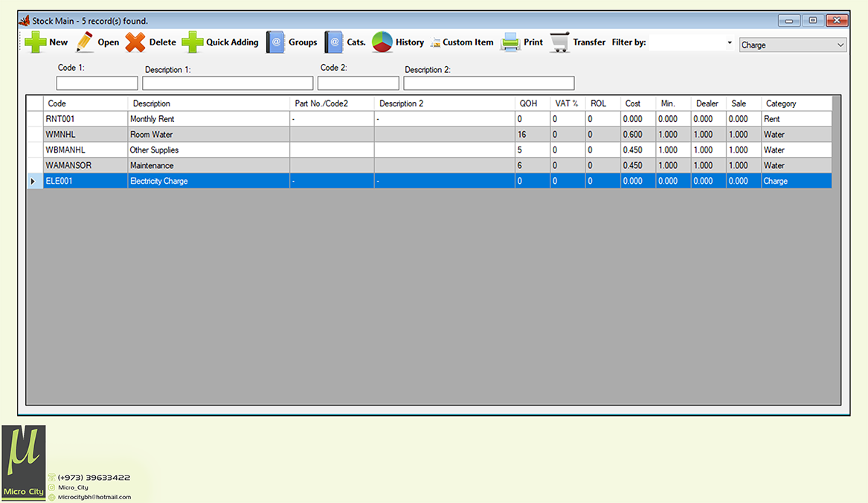
Task: Click the Cost 0.600 cell
Action: coord(638,135)
